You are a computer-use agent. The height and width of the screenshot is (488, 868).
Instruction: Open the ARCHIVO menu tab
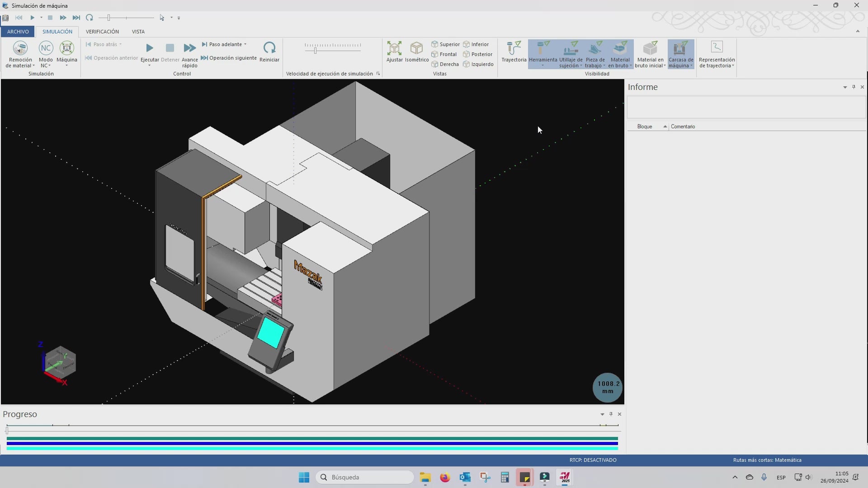(18, 32)
